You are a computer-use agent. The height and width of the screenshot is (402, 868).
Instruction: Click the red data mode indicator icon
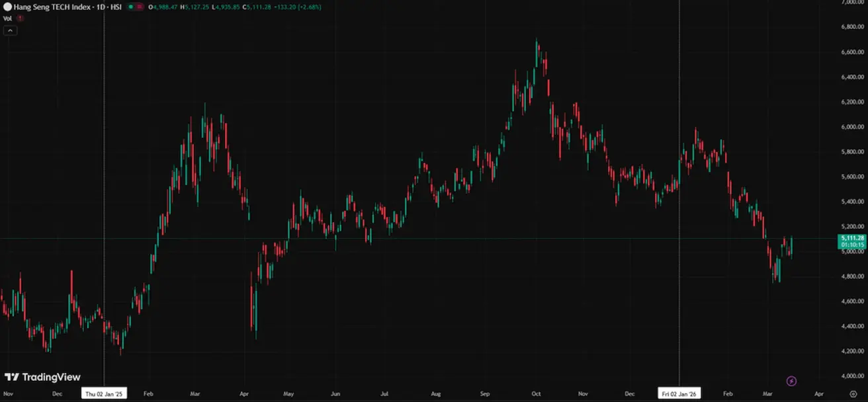click(x=140, y=7)
